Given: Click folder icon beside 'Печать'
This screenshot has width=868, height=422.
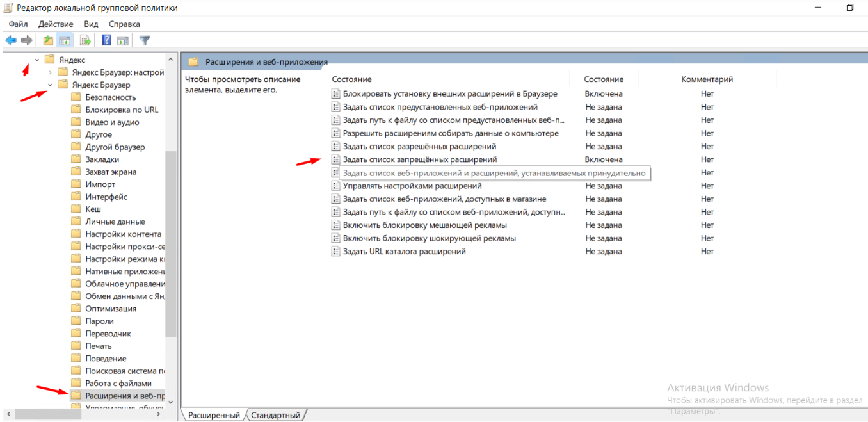Looking at the screenshot, I should click(x=76, y=346).
